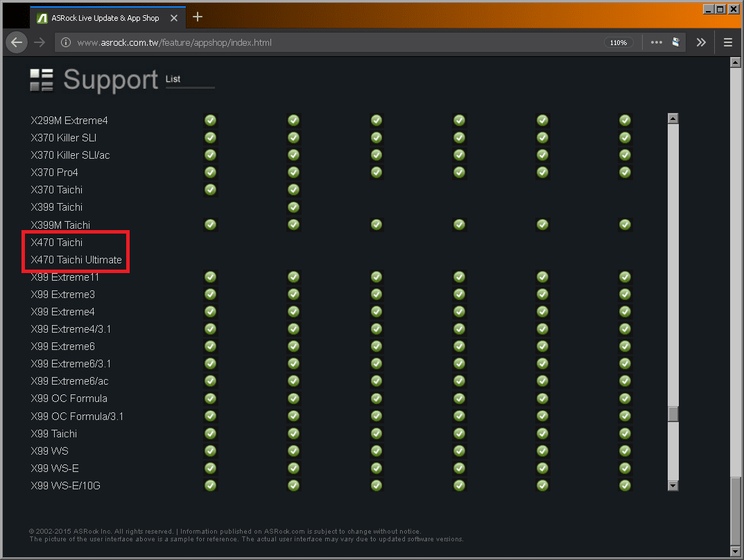Select X470 Taichi model name
Image resolution: width=744 pixels, height=560 pixels.
pos(56,243)
